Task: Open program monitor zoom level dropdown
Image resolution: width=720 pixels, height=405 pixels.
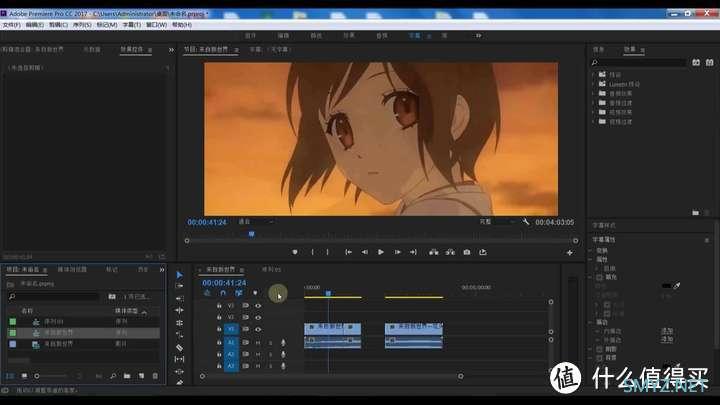Action: click(x=256, y=222)
